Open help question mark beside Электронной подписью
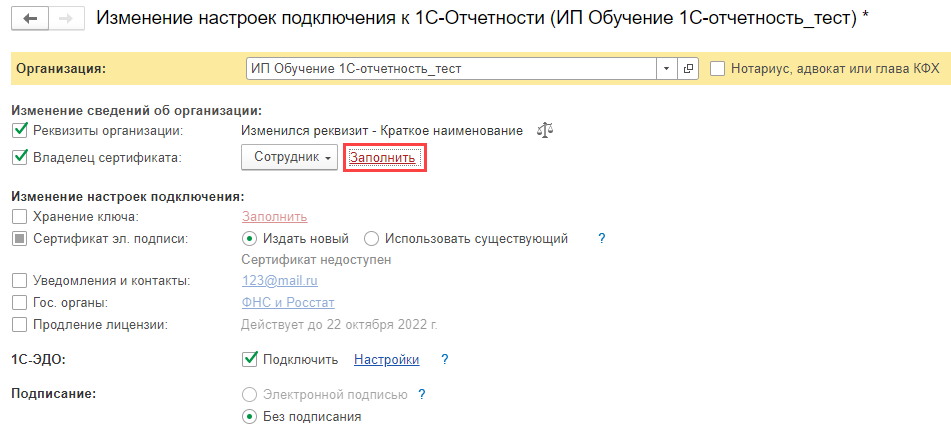 pyautogui.click(x=422, y=395)
